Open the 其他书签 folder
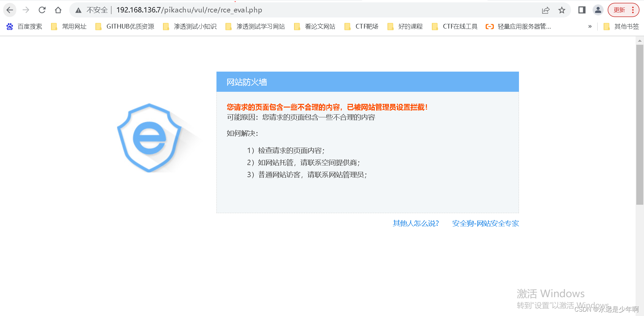Screen dimensions: 644x316 pyautogui.click(x=621, y=27)
